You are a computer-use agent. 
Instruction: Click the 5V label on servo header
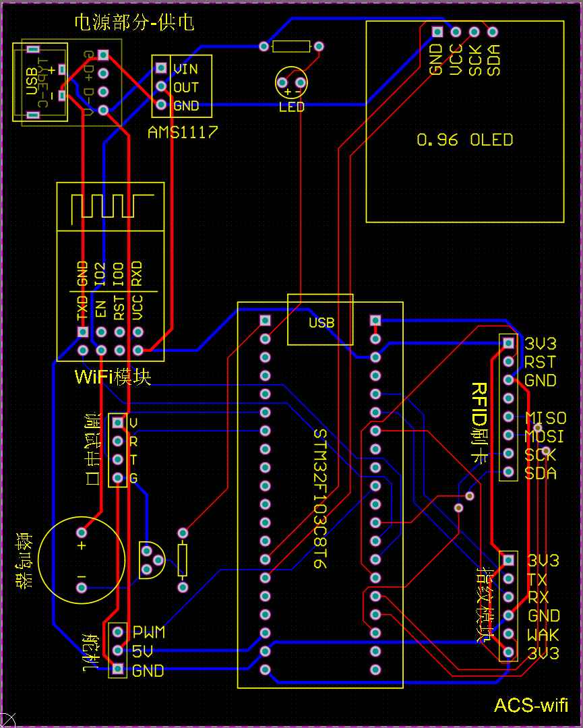click(x=142, y=653)
